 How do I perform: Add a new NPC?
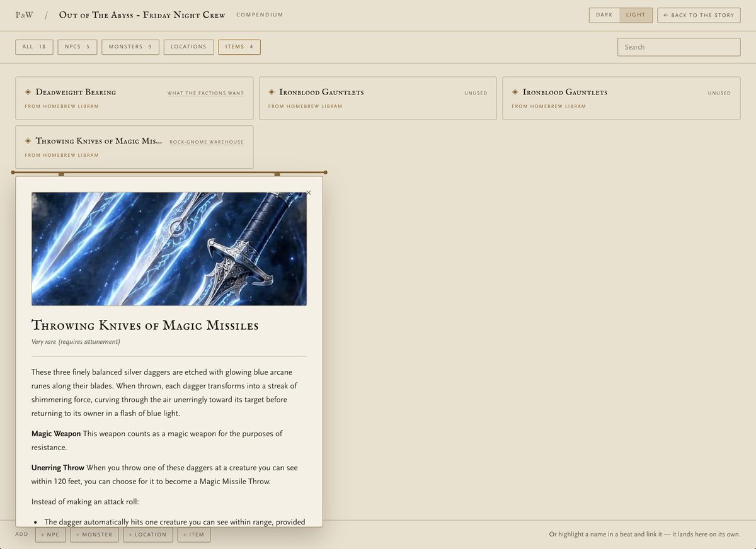(x=50, y=535)
